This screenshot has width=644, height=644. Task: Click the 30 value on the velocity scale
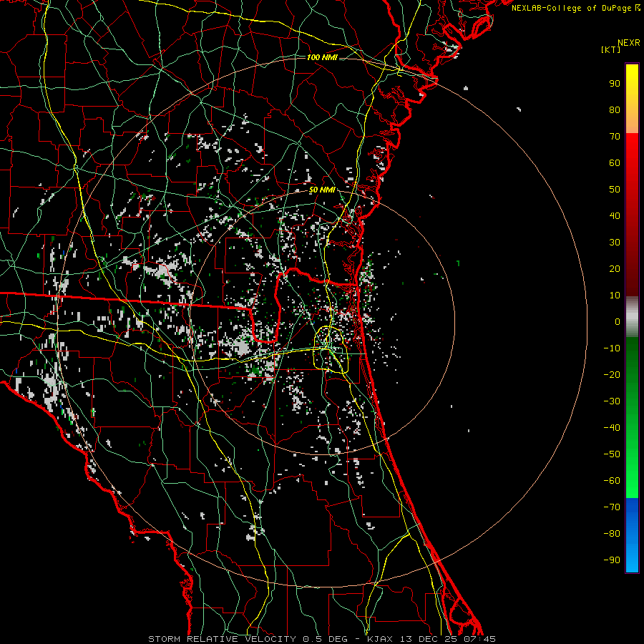click(x=615, y=243)
